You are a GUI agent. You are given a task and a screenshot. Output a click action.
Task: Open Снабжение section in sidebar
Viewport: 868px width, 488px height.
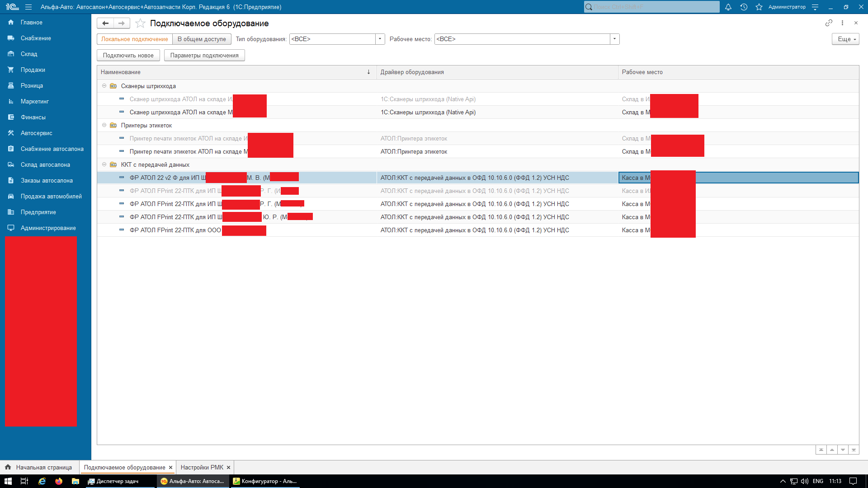36,38
